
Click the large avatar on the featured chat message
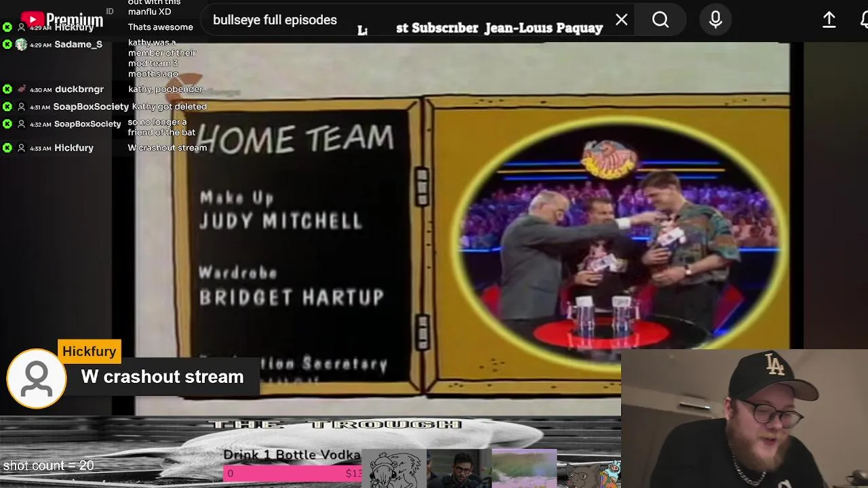(37, 378)
